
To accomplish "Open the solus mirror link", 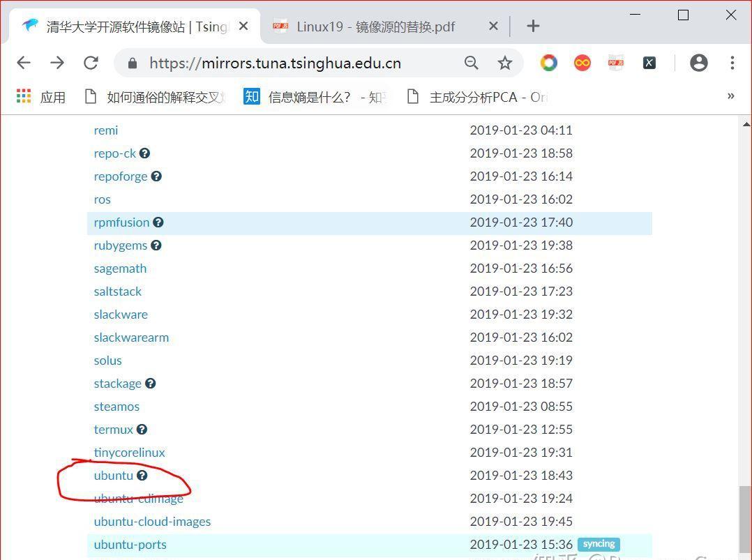I will tap(108, 361).
